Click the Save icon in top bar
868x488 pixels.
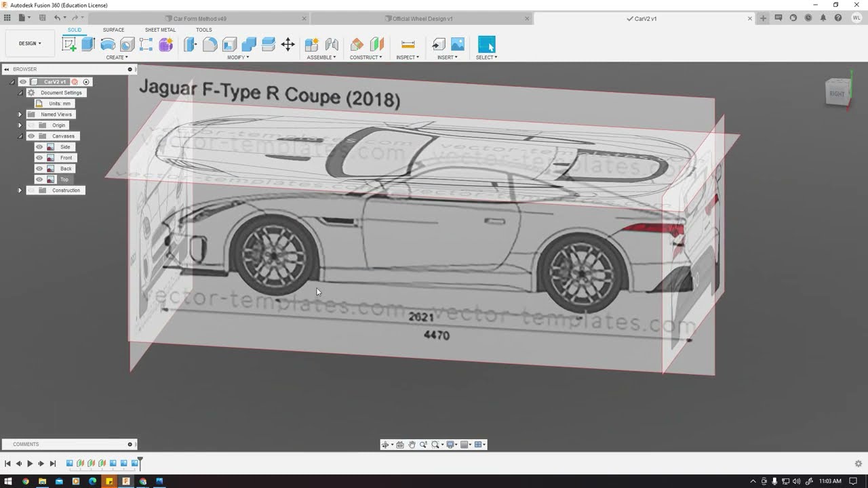pos(42,18)
